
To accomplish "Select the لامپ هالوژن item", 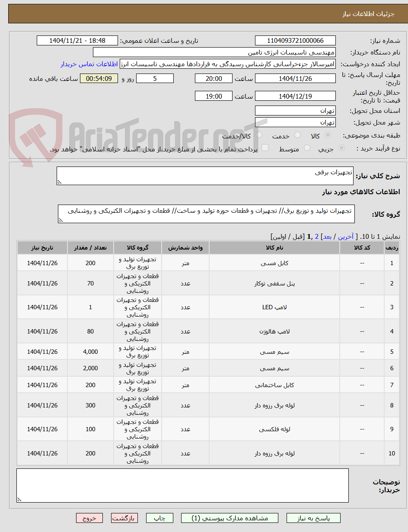I will point(274,331).
